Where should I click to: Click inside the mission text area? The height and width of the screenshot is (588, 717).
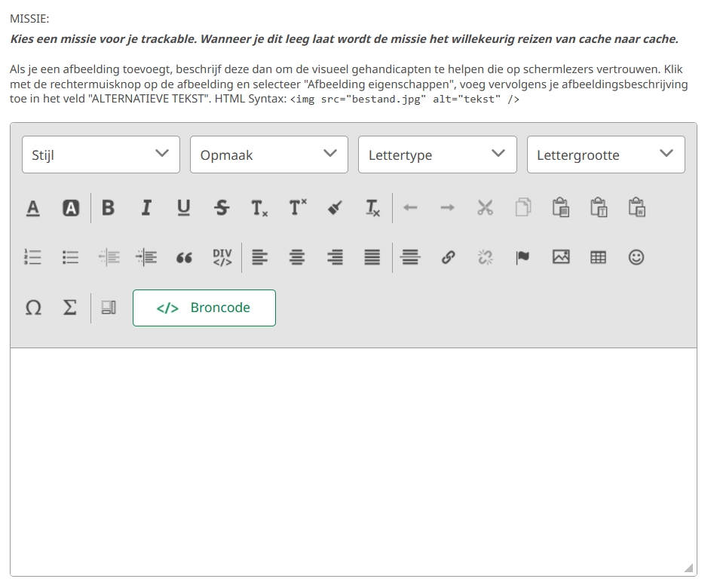pos(353,460)
